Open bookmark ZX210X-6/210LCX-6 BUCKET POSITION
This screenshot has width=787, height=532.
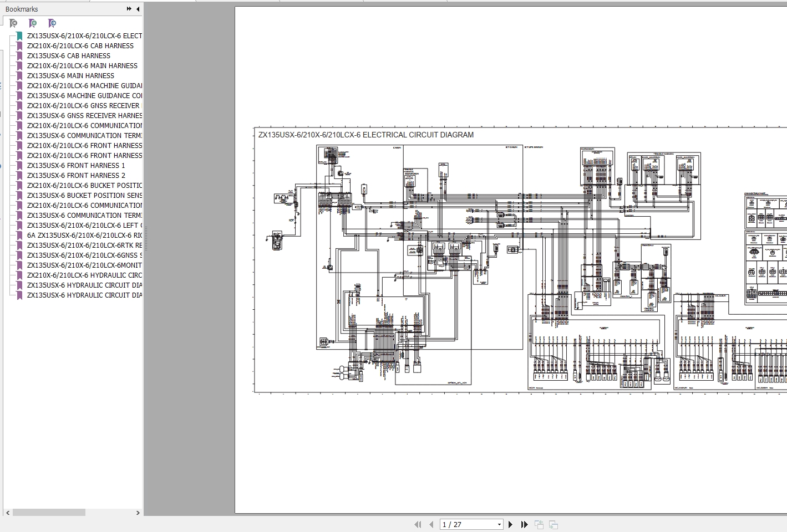pyautogui.click(x=84, y=186)
